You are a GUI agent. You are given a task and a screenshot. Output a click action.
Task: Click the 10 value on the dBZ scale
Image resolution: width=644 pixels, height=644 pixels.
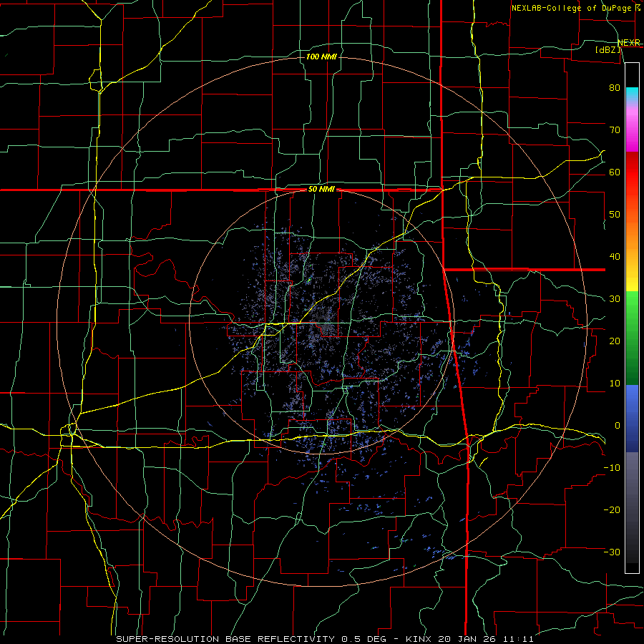point(615,384)
